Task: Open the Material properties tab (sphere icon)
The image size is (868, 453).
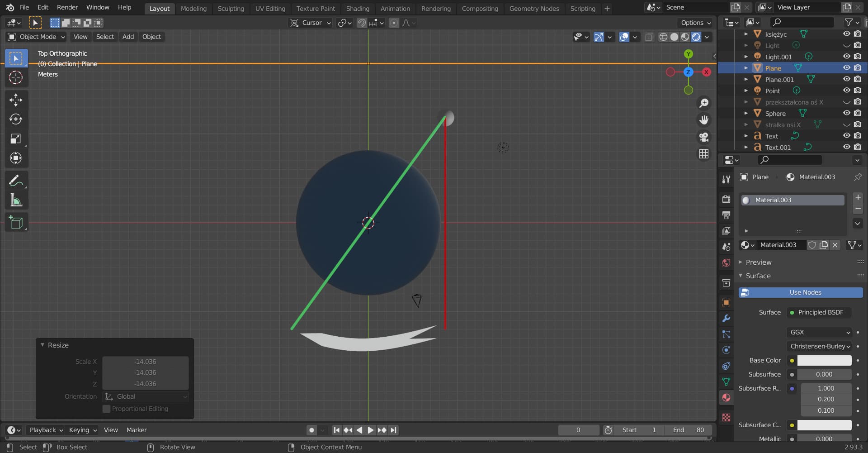Action: tap(726, 397)
